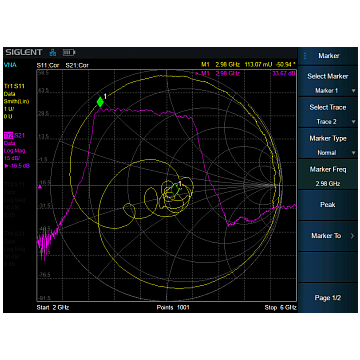Click the magenta reference level triangle on left axis
Image resolution: width=360 pixels, height=360 pixels.
click(x=40, y=187)
